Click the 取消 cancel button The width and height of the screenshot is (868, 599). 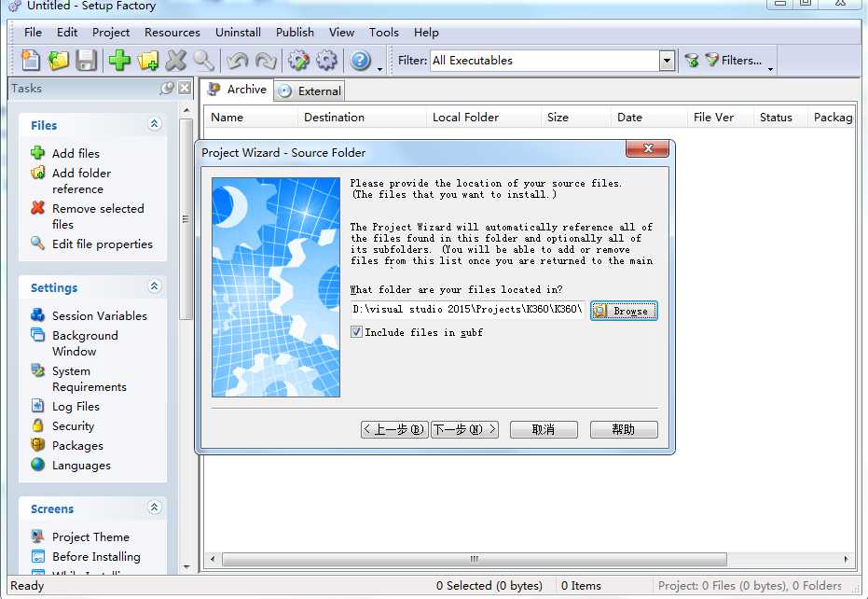click(544, 429)
